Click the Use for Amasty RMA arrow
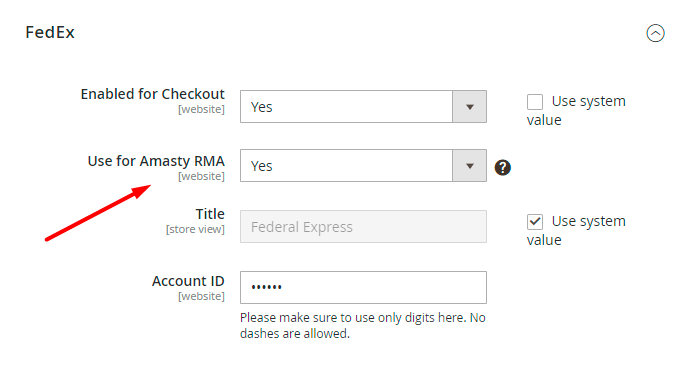The height and width of the screenshot is (365, 685). point(470,165)
